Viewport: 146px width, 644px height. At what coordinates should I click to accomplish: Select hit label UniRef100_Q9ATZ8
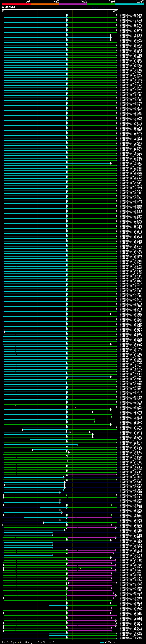pyautogui.click(x=131, y=419)
